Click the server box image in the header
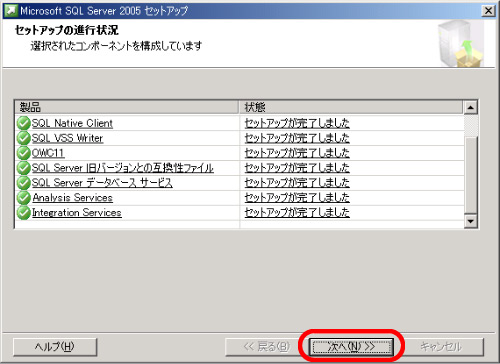500x364 pixels. click(461, 43)
